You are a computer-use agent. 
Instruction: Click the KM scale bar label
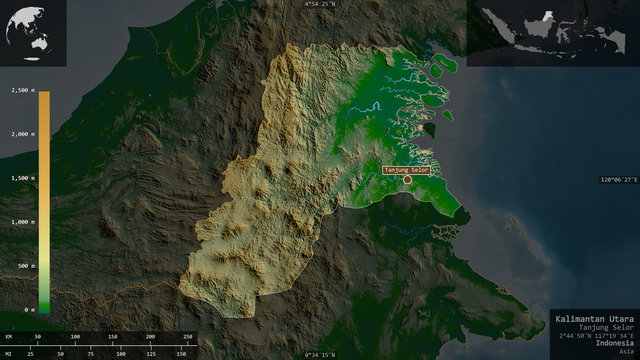(x=9, y=337)
